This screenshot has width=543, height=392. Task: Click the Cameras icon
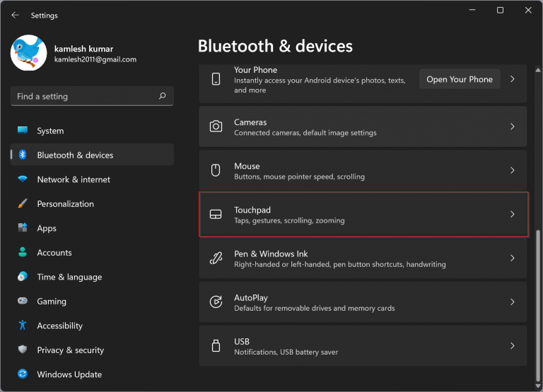(216, 126)
